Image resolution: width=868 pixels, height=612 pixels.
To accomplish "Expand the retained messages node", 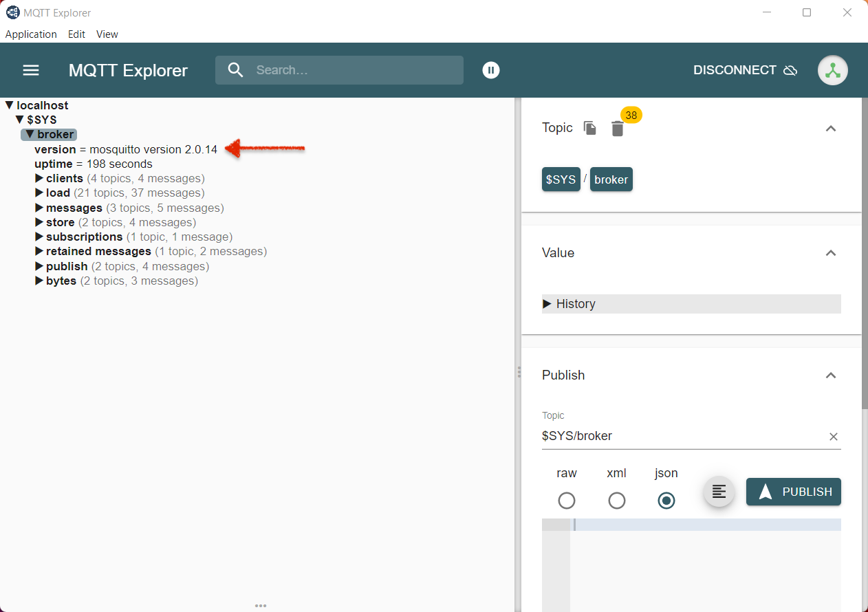I will pos(39,251).
